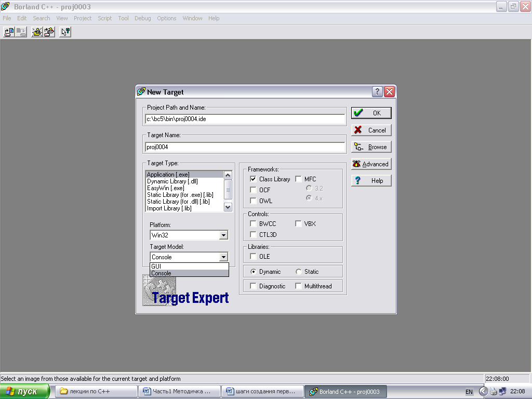Viewport: 532px width, 399px height.
Task: Select EasyWin [.exe] target type
Action: point(185,188)
